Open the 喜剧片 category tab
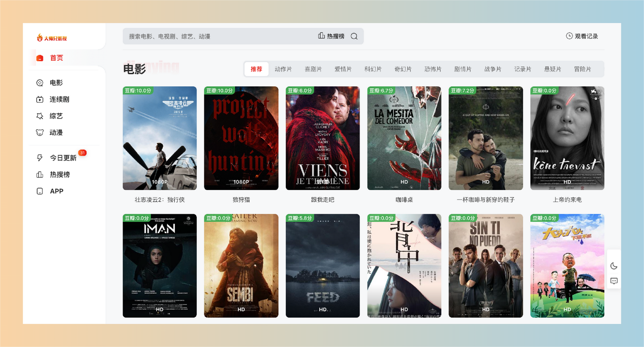This screenshot has height=347, width=644. click(x=313, y=69)
